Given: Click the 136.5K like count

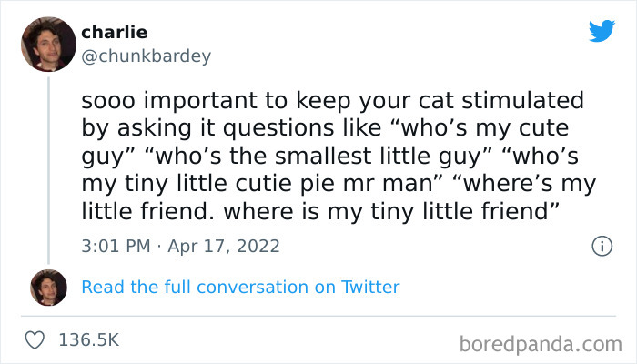Looking at the screenshot, I should (88, 339).
